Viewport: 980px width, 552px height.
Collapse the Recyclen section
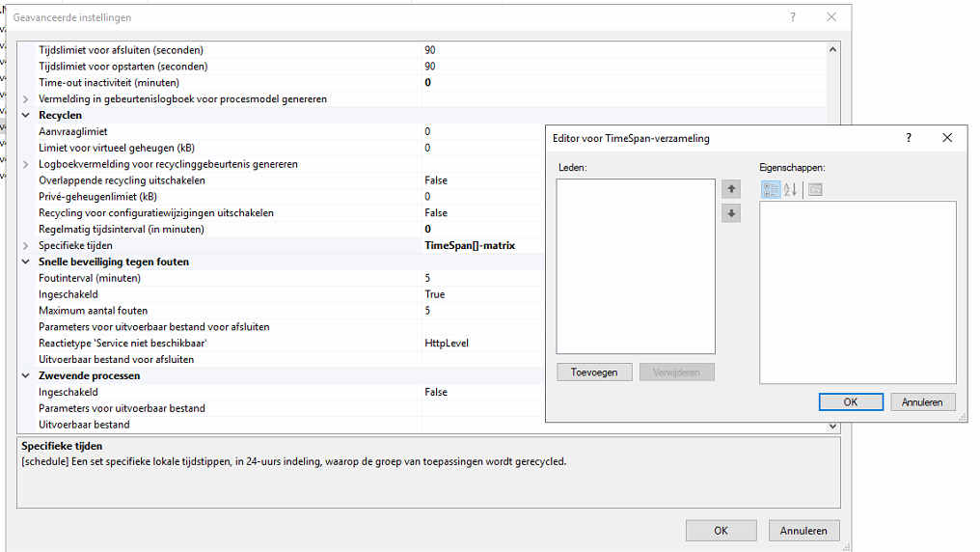click(26, 116)
